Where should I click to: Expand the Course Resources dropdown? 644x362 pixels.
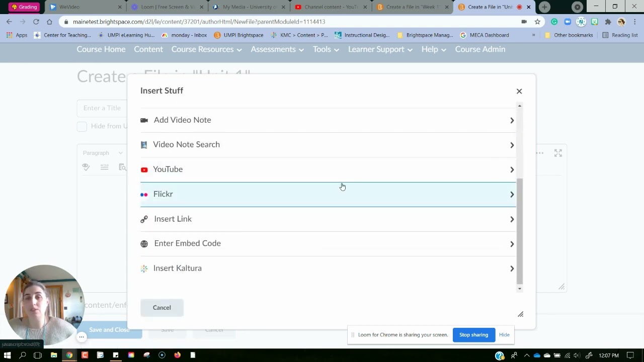click(x=206, y=49)
